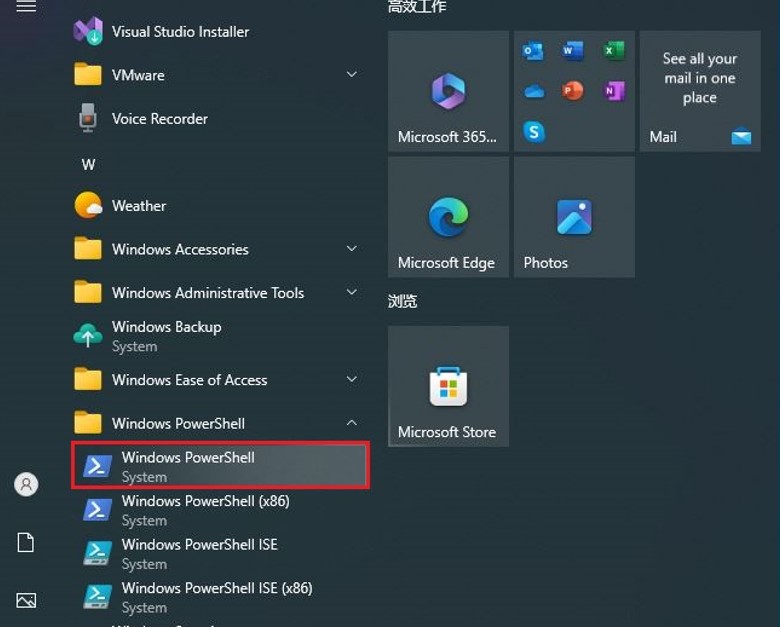
Task: Expand the VMware folder chevron
Action: [351, 74]
